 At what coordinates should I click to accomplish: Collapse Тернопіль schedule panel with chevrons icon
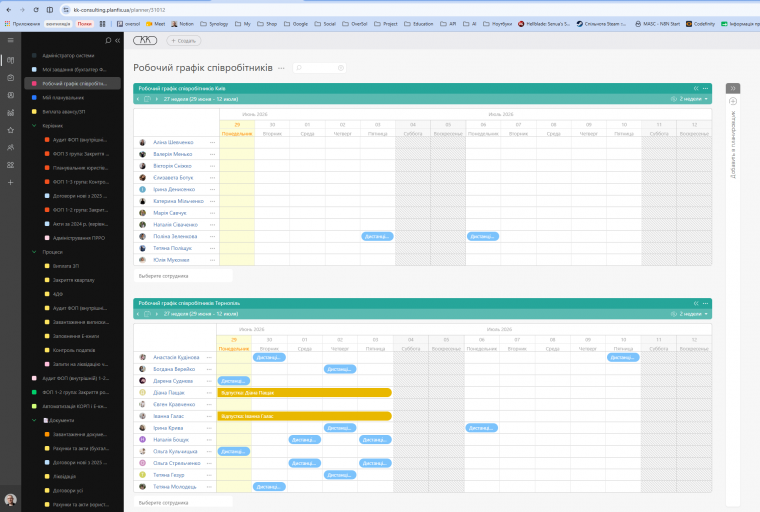(x=696, y=303)
